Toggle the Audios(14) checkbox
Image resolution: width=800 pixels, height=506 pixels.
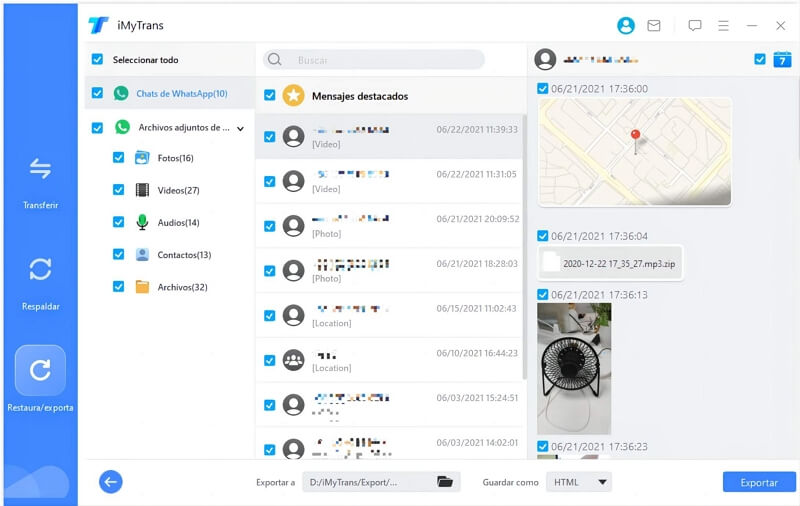point(118,222)
